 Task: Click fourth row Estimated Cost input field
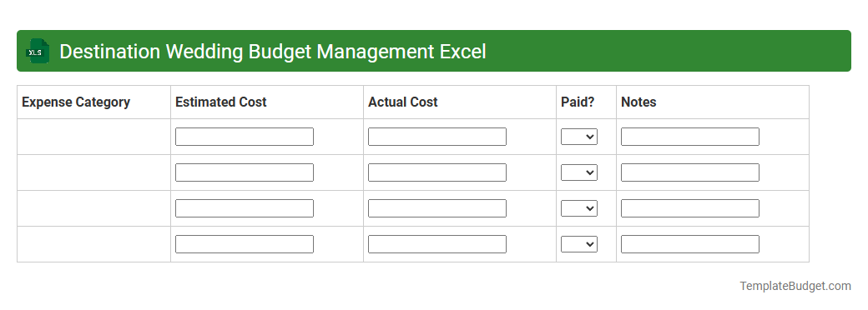coord(244,244)
